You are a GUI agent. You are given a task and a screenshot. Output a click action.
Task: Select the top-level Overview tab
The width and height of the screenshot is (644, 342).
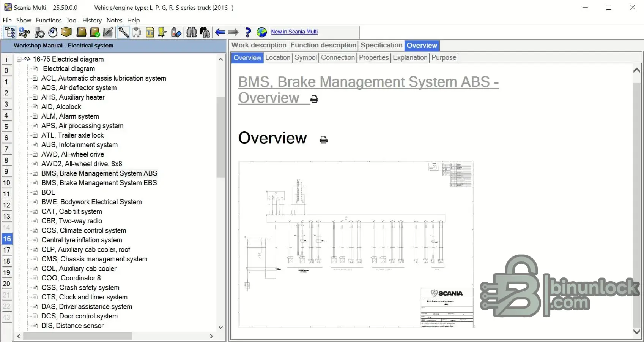pyautogui.click(x=422, y=46)
